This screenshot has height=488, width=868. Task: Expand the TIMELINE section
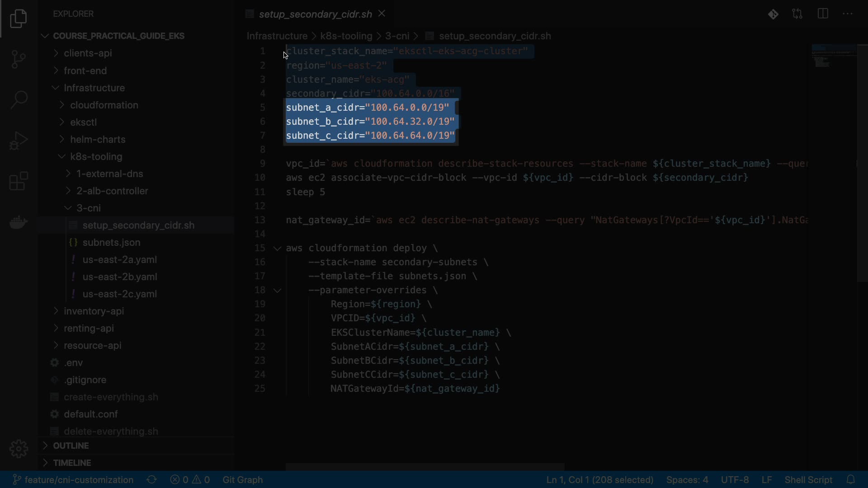[x=72, y=463]
